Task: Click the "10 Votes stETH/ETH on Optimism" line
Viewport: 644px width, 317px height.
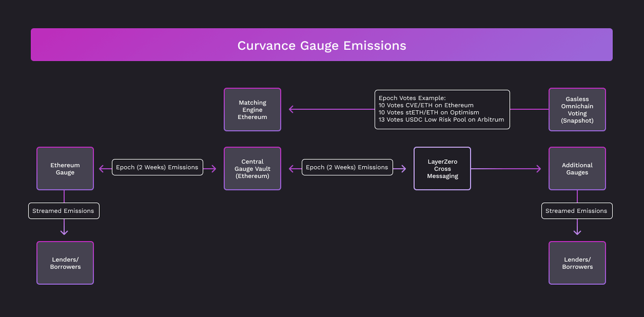Action: (x=429, y=113)
